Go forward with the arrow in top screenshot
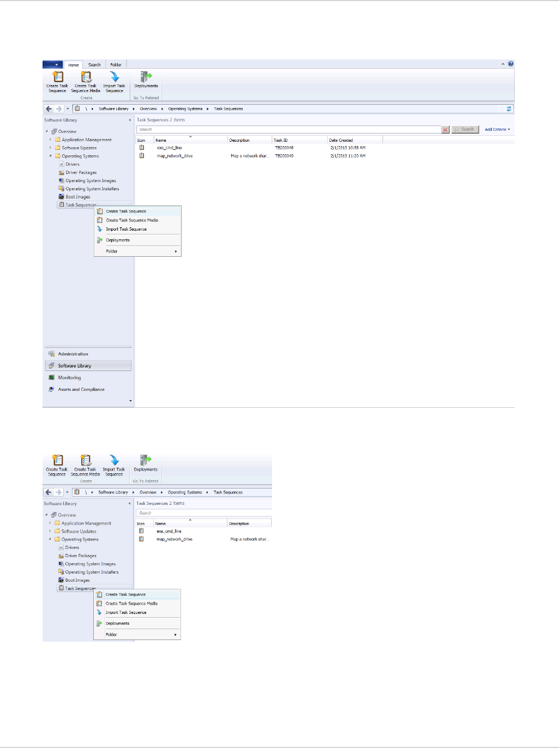560x748 pixels. [x=59, y=109]
